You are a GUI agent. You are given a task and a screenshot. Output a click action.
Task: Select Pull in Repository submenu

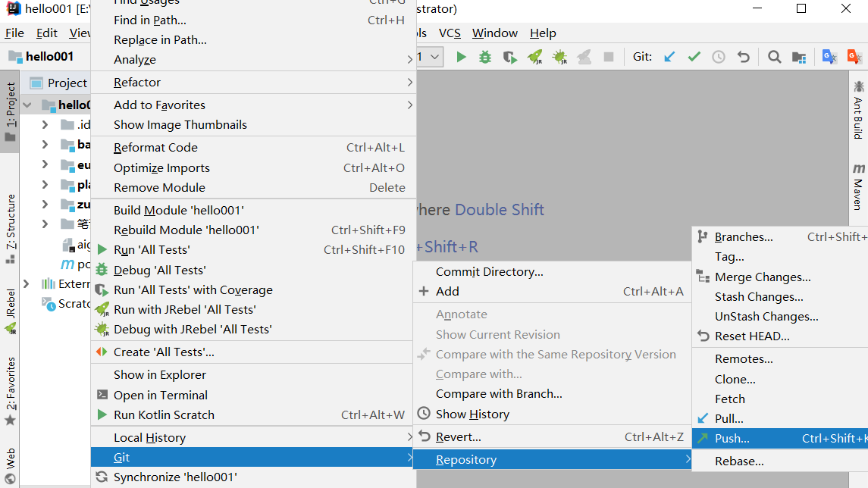780,419
